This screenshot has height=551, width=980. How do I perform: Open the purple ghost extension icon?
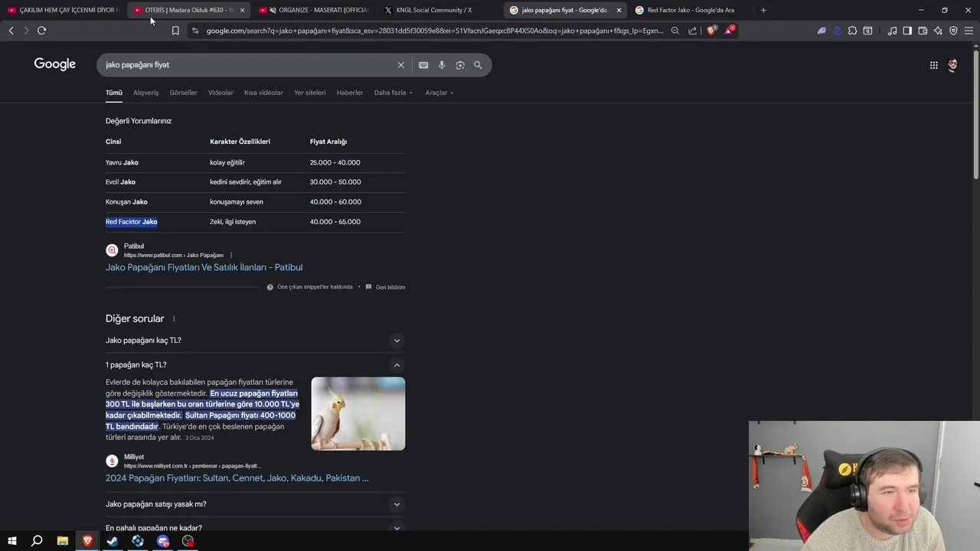[x=822, y=31]
